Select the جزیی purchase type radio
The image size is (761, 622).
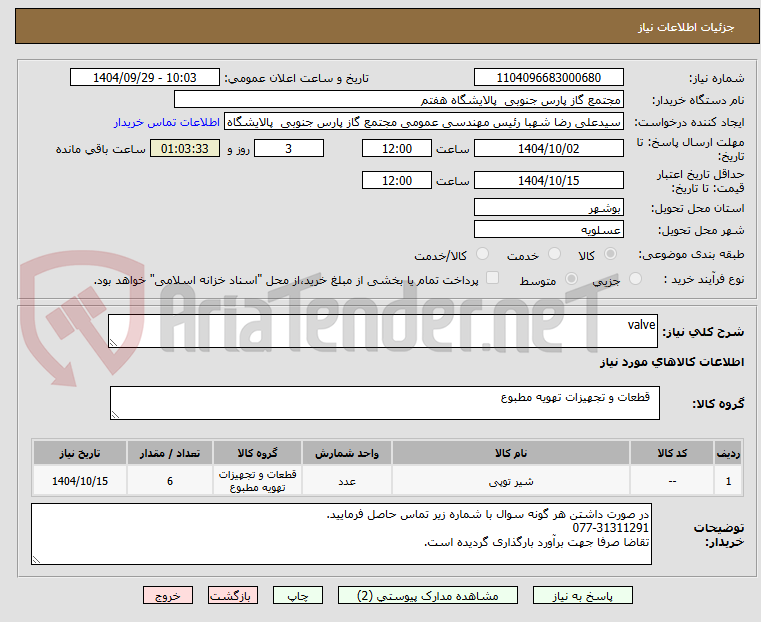tap(635, 279)
